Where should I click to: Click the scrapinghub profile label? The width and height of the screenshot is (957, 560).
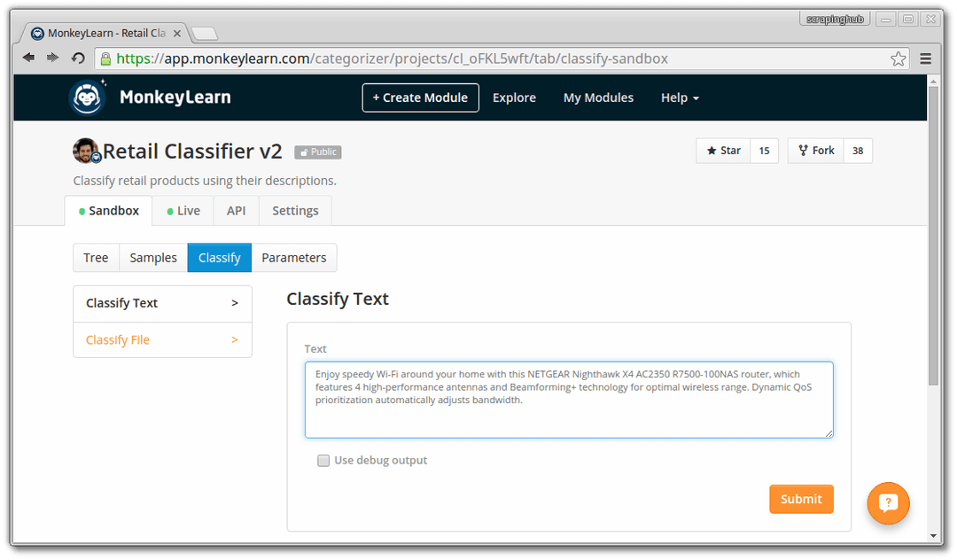(835, 19)
